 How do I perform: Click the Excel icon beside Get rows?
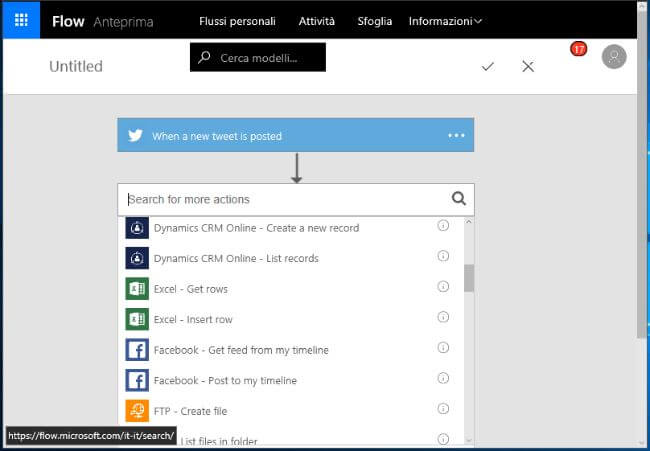(x=137, y=289)
